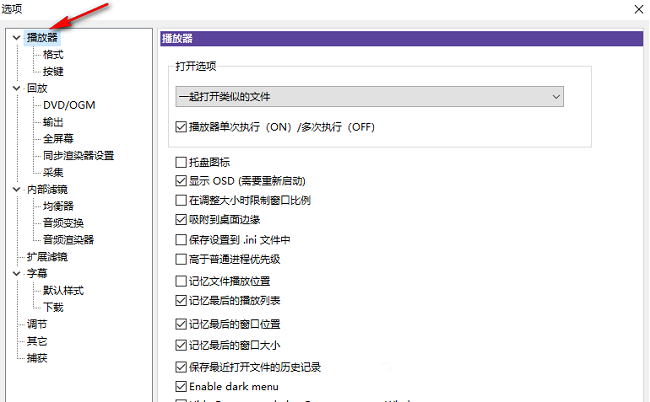Screen dimensions: 650x402
Task: Enable 记忆文件播放位置 checkbox
Action: [x=181, y=281]
